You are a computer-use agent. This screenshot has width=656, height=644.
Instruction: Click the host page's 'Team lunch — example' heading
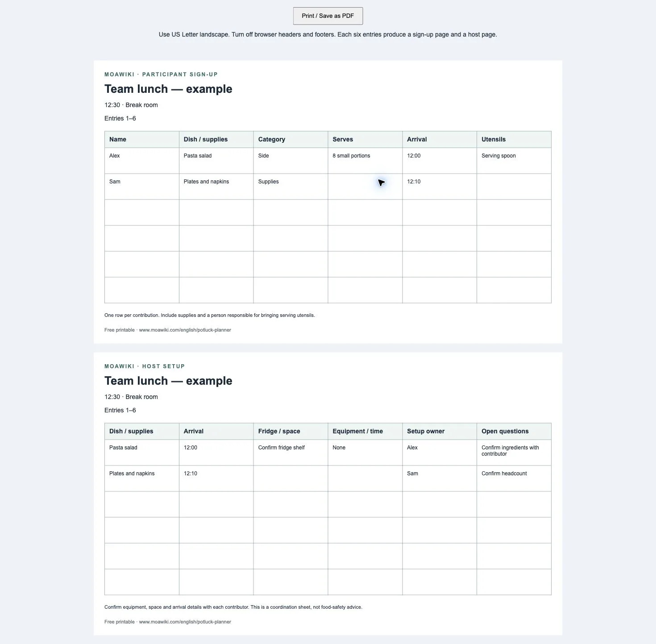click(168, 381)
